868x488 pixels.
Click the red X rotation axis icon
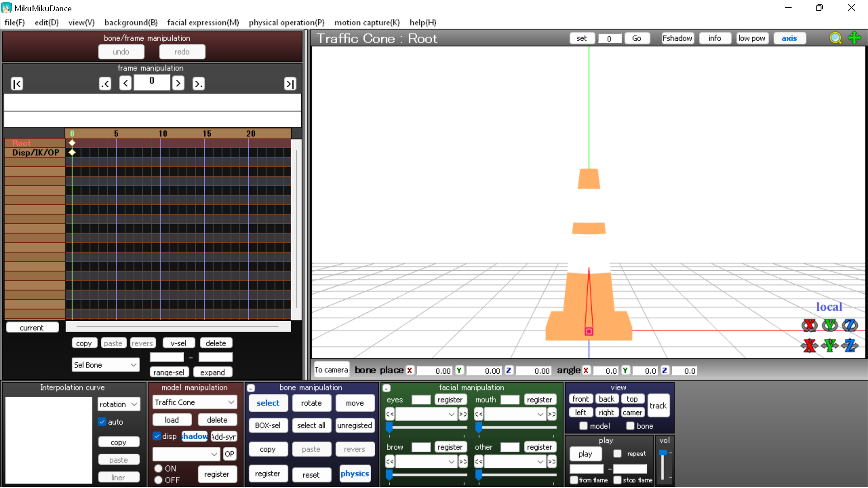809,325
